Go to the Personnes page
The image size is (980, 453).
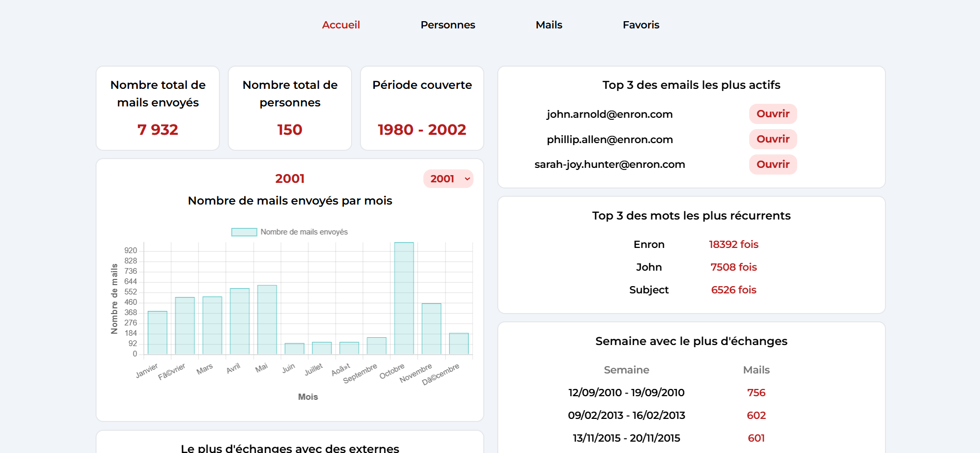coord(448,25)
